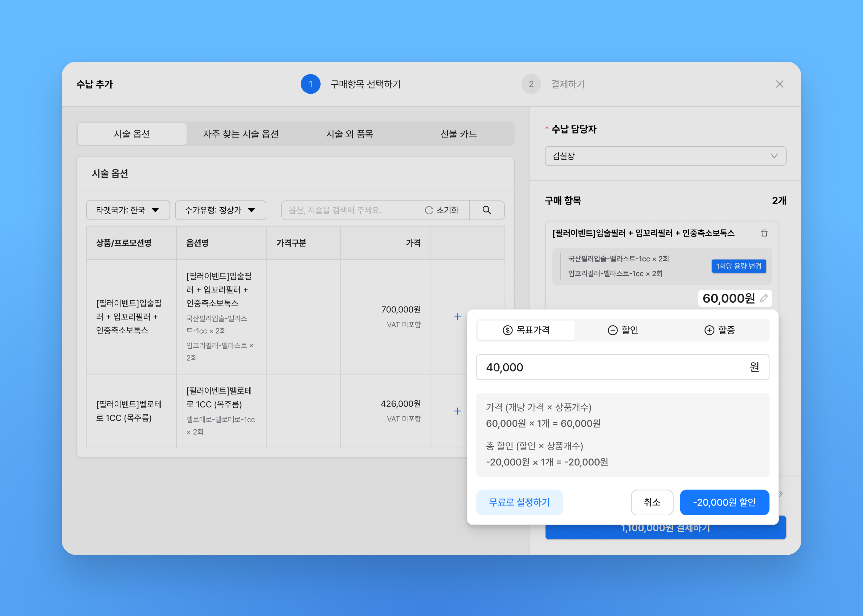Screen dimensions: 863x616
Task: Add the 700,000원 입술필러 option with plus icon
Action: [x=457, y=317]
